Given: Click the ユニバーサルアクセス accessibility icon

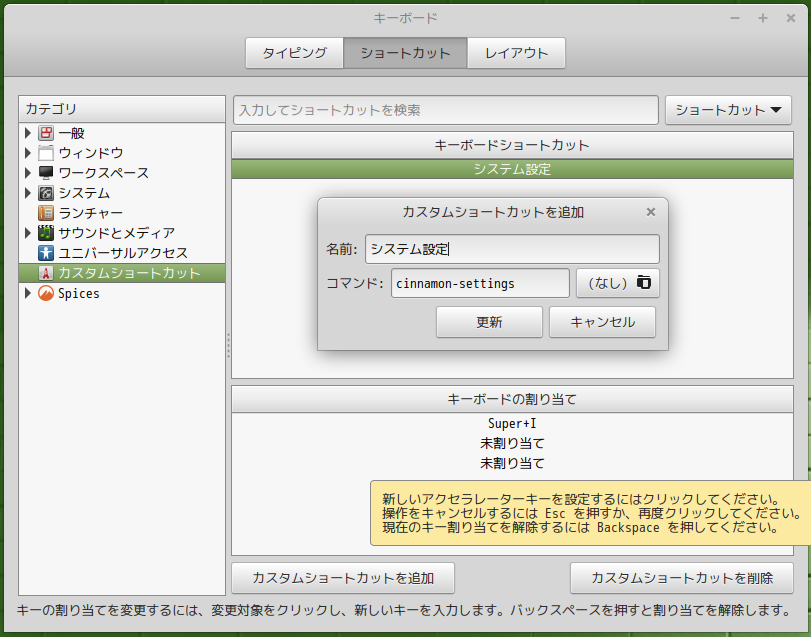Looking at the screenshot, I should 46,253.
